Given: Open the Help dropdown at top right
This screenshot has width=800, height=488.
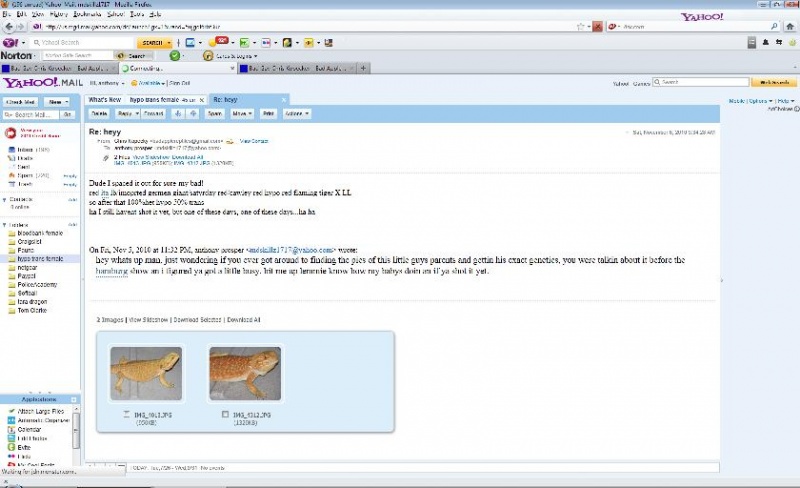Looking at the screenshot, I should pos(786,101).
